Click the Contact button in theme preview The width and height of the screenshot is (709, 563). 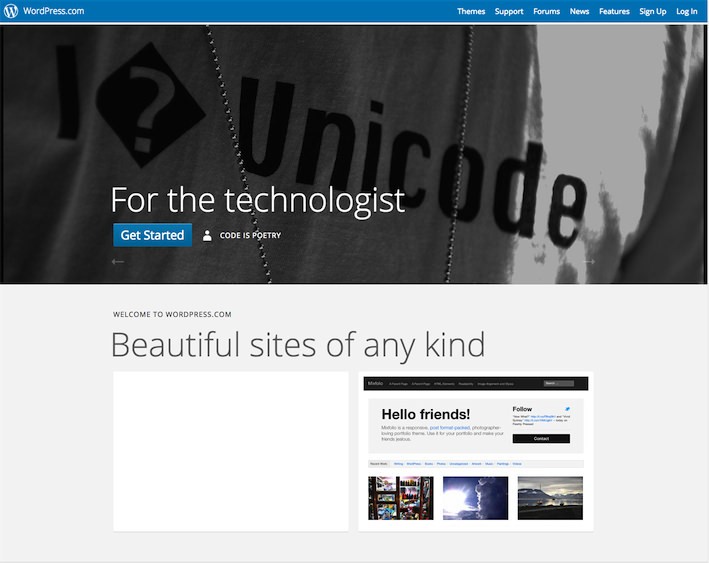(x=541, y=439)
